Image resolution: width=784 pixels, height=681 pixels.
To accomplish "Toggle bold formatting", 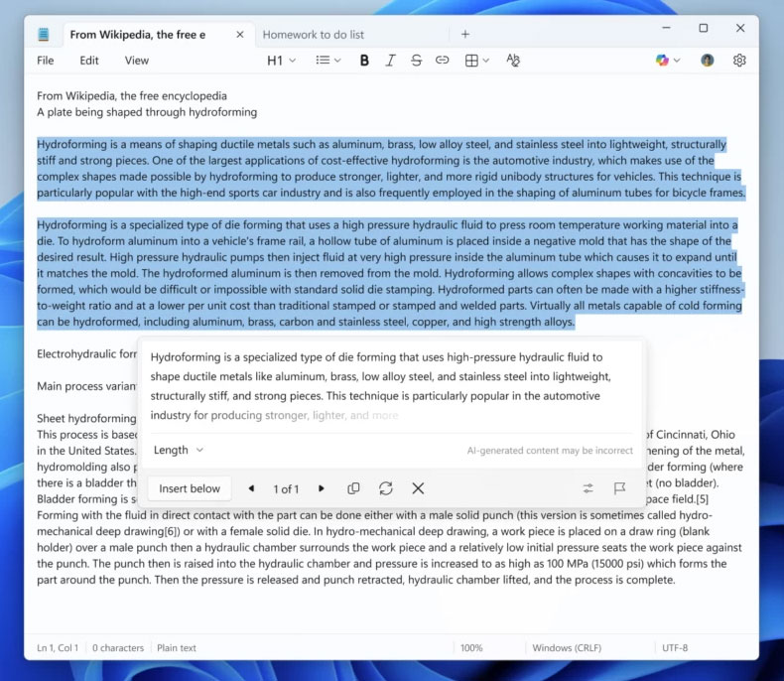I will [x=364, y=61].
